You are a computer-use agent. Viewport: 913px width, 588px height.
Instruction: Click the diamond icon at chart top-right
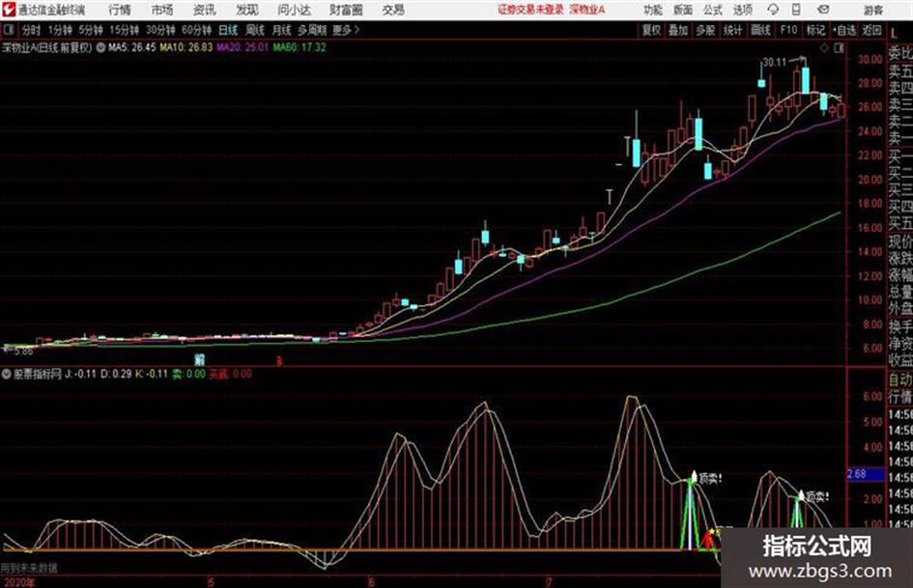click(824, 48)
